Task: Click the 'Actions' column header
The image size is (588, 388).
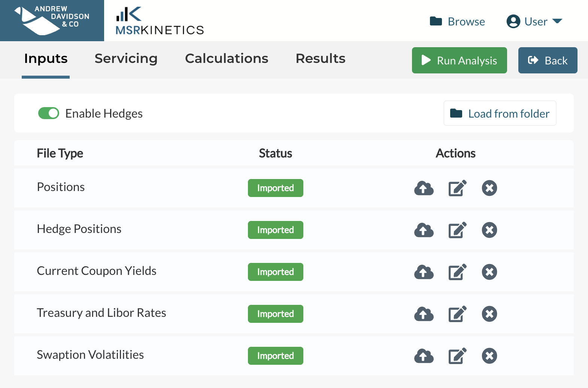Action: [455, 153]
